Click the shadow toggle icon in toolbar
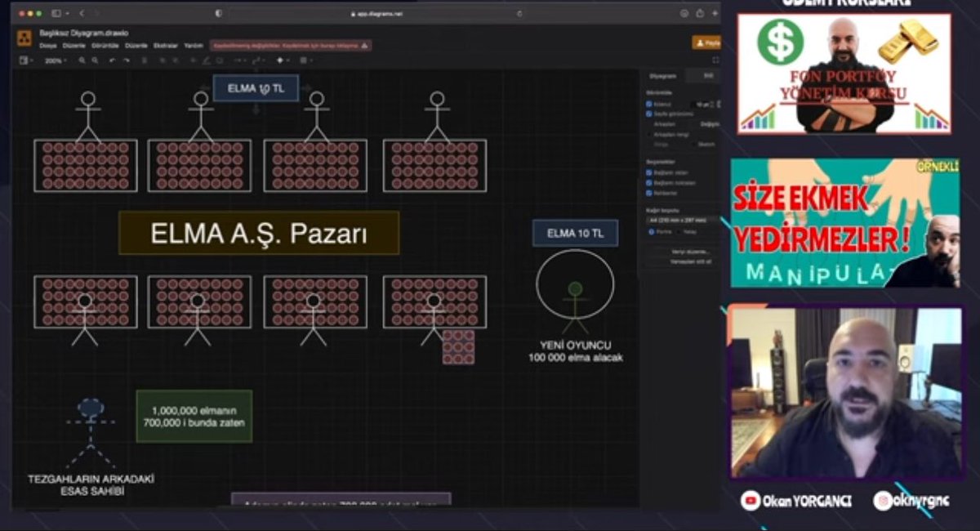Image resolution: width=980 pixels, height=531 pixels. pyautogui.click(x=219, y=60)
